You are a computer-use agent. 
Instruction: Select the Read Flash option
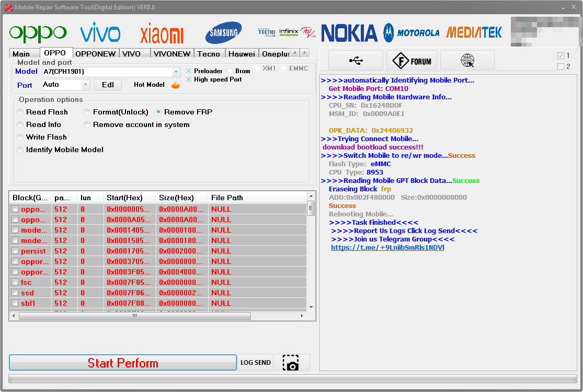[20, 112]
